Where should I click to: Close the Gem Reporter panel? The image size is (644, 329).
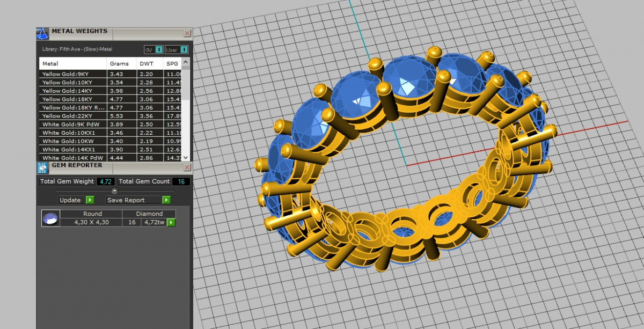coord(187,167)
